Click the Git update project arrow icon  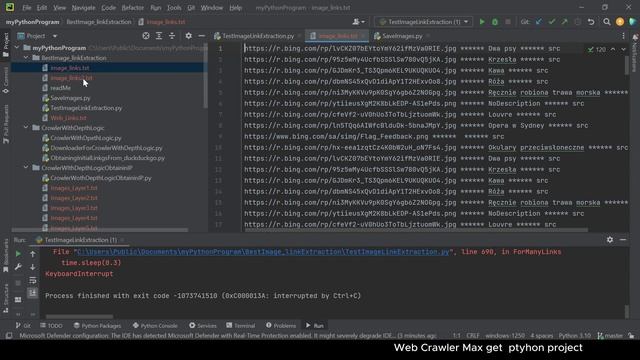(x=539, y=22)
